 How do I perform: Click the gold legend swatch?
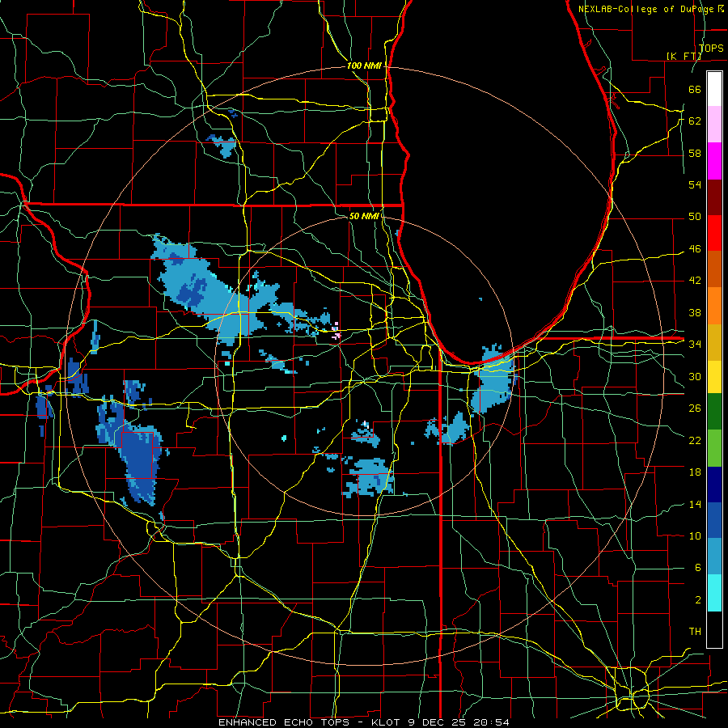pos(714,342)
